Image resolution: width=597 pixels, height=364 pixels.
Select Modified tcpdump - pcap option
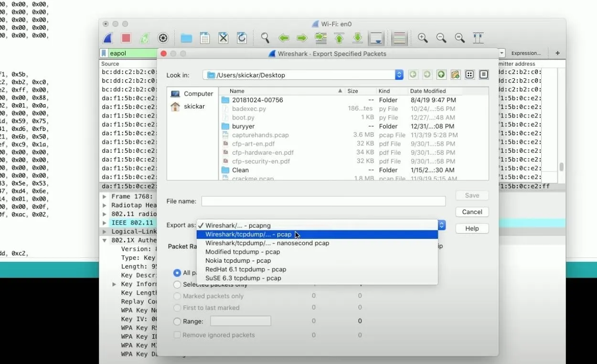(317, 252)
